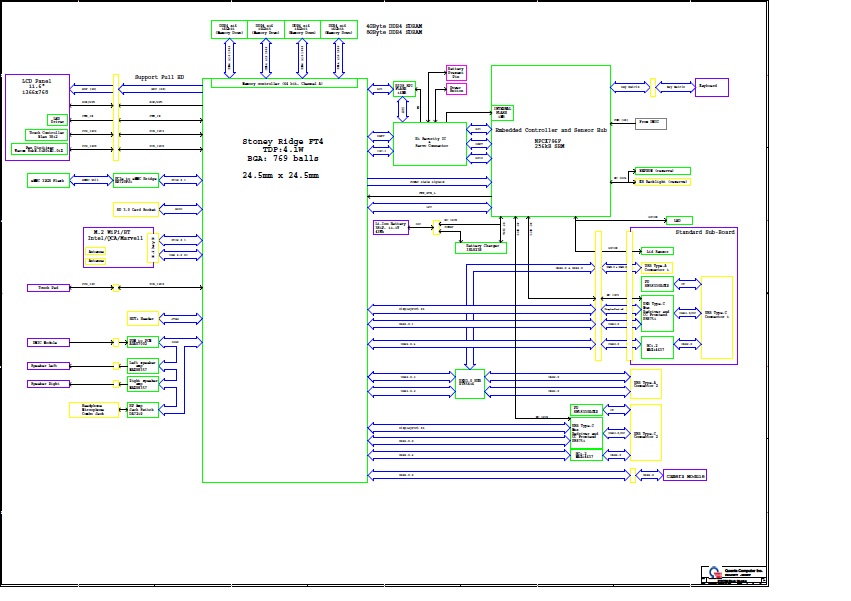Select the Memory controller bar
851x601 pixels.
[284, 83]
